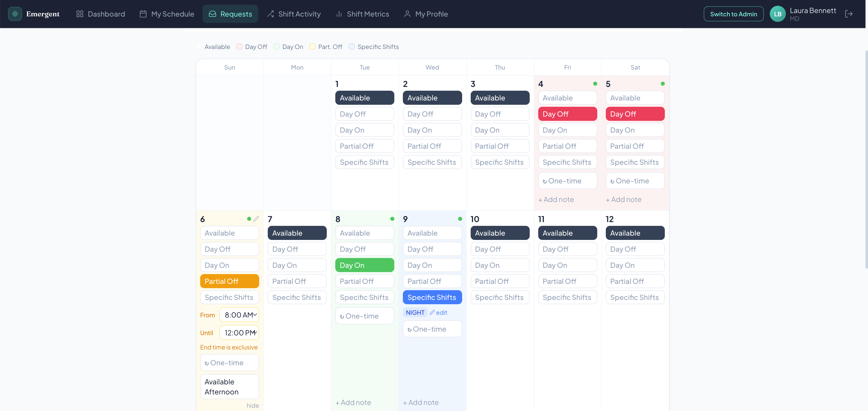Select Day Off for day 12
This screenshot has width=868, height=411.
pyautogui.click(x=635, y=249)
